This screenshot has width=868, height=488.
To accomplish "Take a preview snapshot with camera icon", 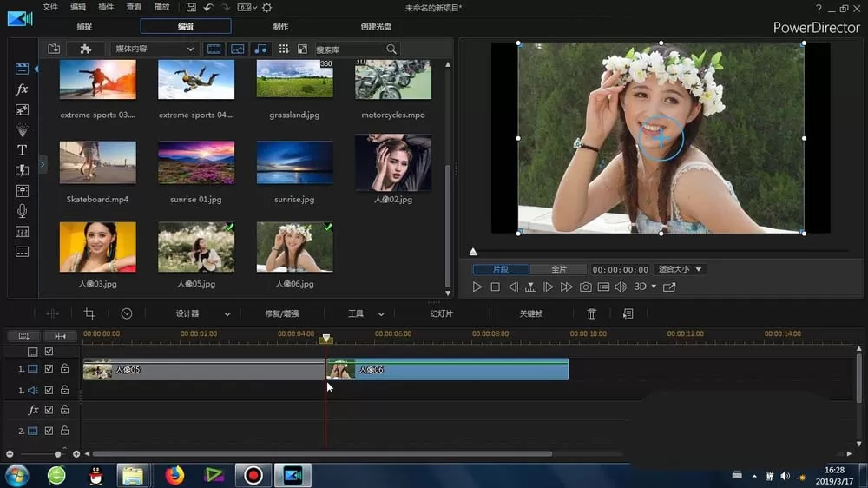I will [x=585, y=287].
